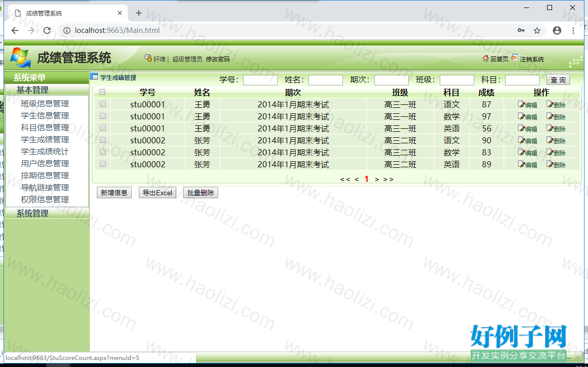
Task: Close the 成绩管理系统 browser tab
Action: point(120,13)
